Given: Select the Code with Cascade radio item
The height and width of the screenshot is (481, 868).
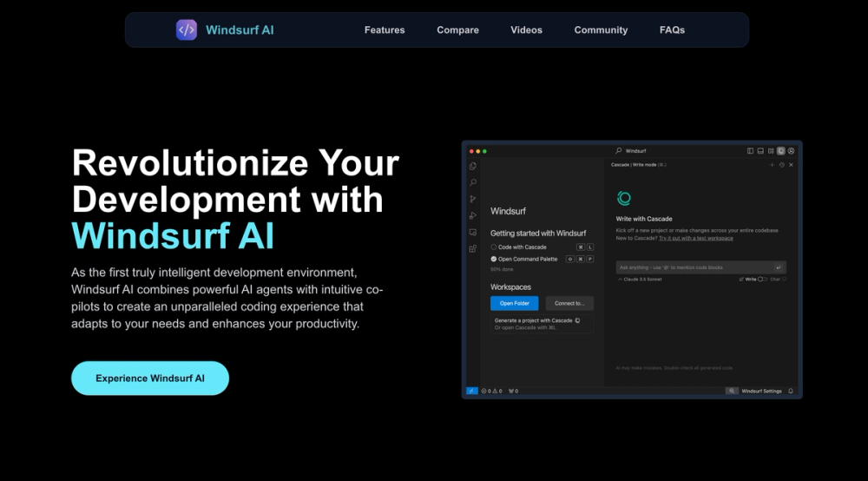Looking at the screenshot, I should [x=518, y=247].
